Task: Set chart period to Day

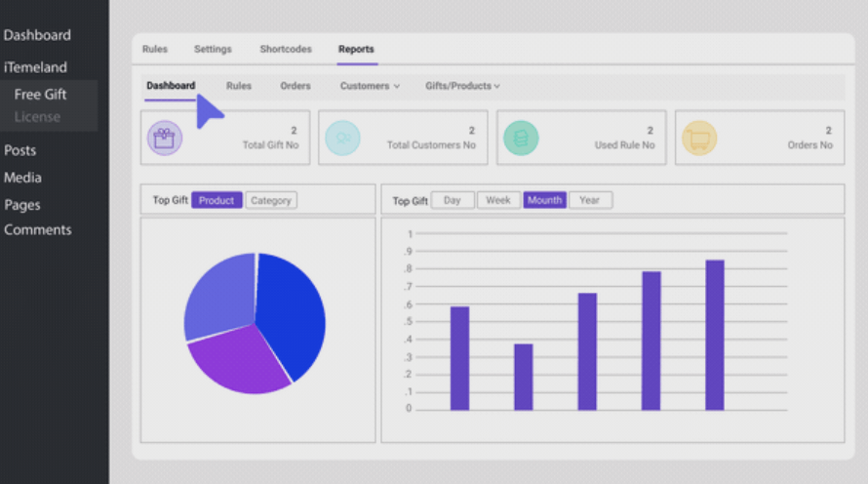Action: [x=453, y=200]
